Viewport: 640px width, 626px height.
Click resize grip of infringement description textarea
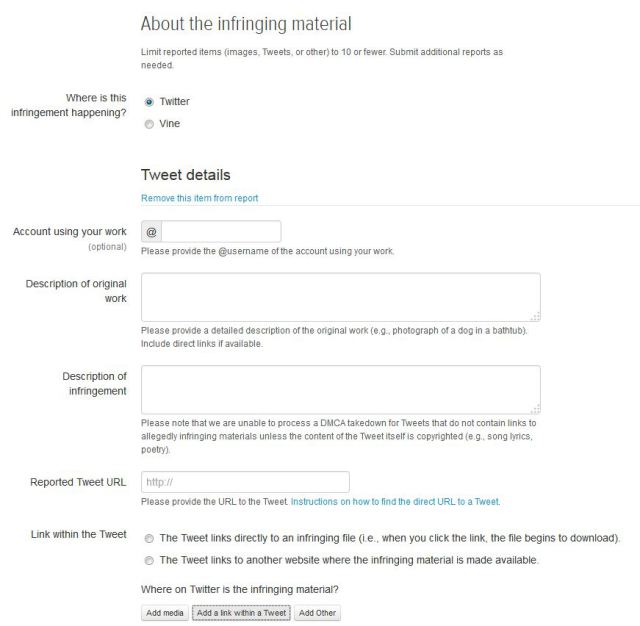pos(536,409)
